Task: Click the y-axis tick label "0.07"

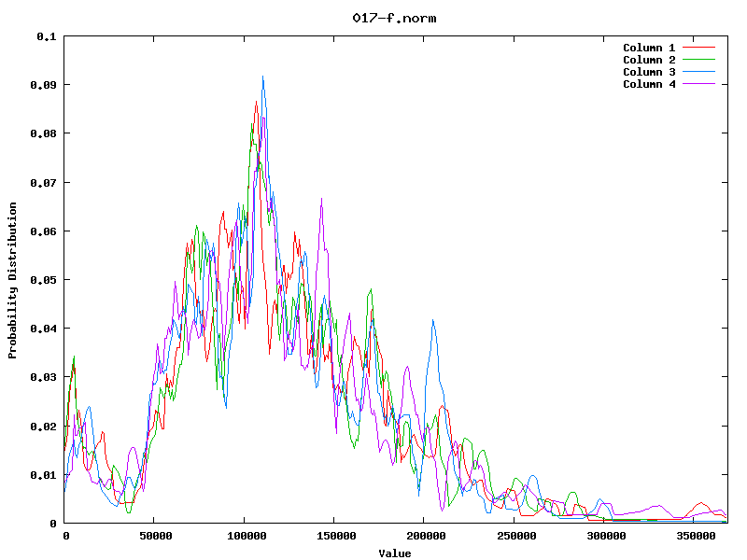Action: coord(43,183)
